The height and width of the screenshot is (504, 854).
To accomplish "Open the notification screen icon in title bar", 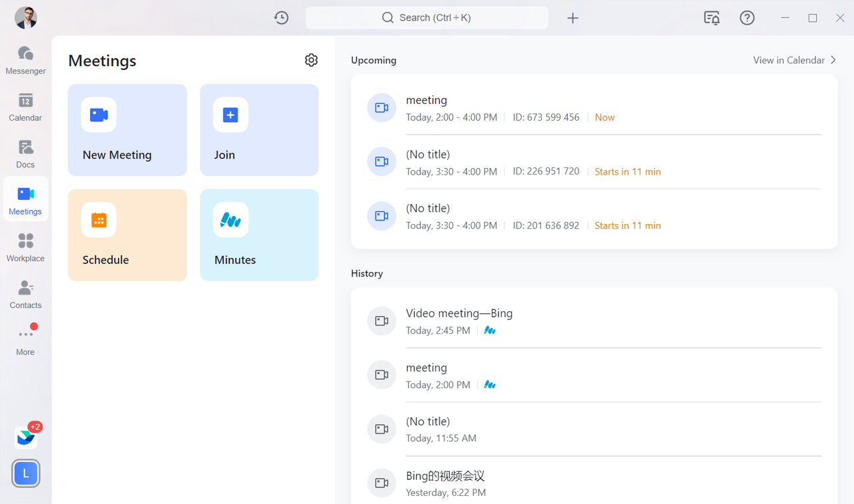I will click(712, 18).
